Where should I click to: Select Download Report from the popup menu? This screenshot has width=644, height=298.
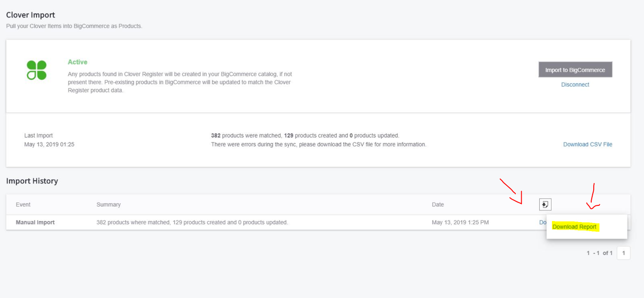[575, 227]
